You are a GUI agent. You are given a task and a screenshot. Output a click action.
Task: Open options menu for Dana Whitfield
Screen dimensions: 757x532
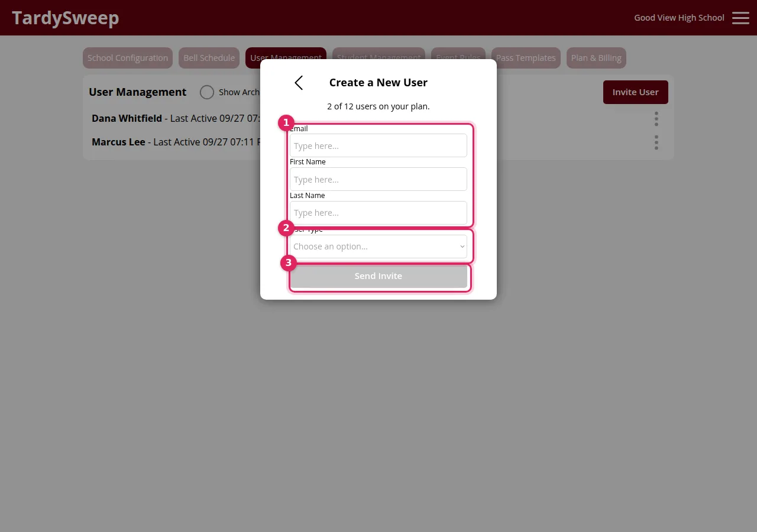point(656,119)
